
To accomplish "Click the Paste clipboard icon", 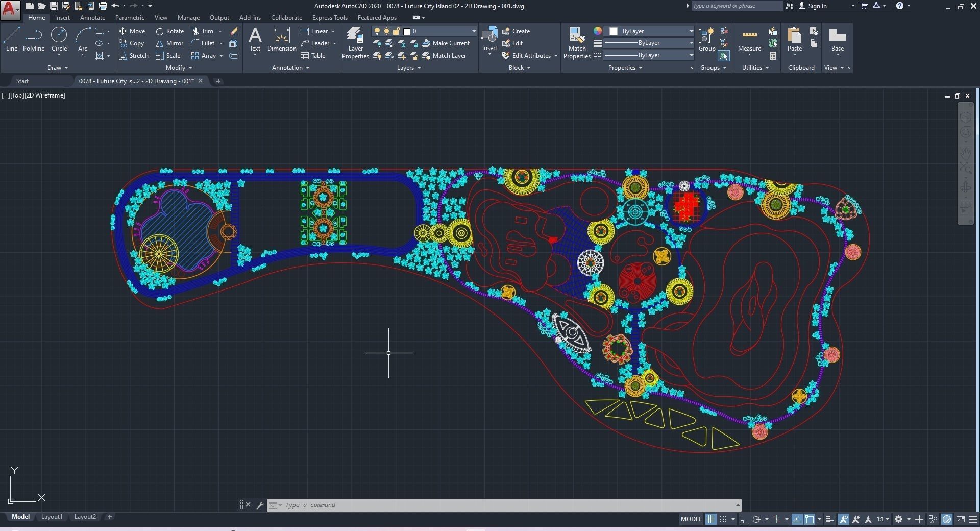I will 794,39.
